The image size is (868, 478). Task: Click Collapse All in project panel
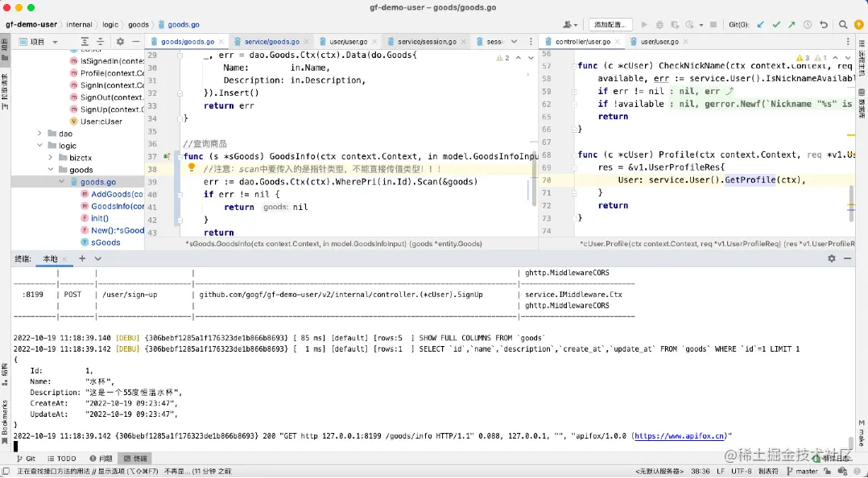coord(100,42)
